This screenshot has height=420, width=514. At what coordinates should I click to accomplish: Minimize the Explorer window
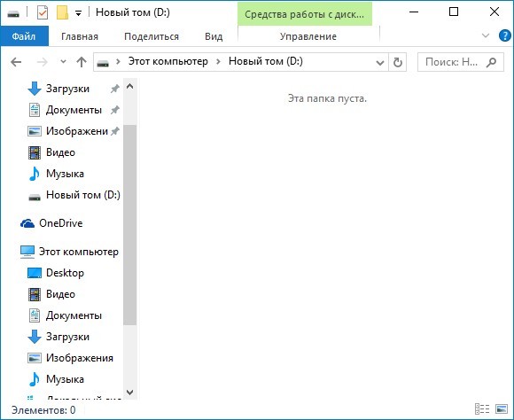(414, 12)
